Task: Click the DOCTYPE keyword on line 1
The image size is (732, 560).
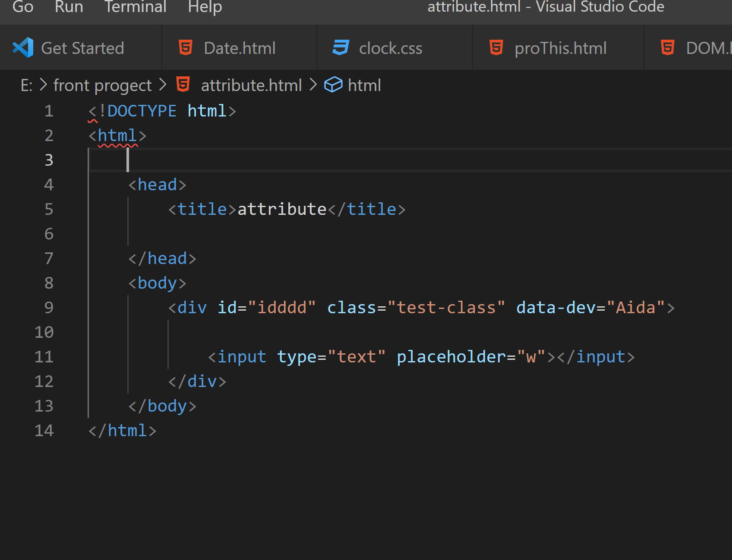Action: [x=142, y=111]
